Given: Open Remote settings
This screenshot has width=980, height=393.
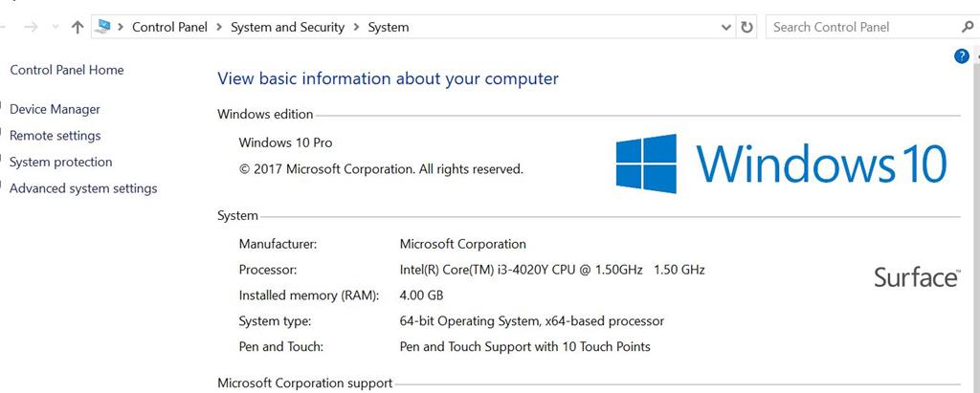Looking at the screenshot, I should pos(55,136).
